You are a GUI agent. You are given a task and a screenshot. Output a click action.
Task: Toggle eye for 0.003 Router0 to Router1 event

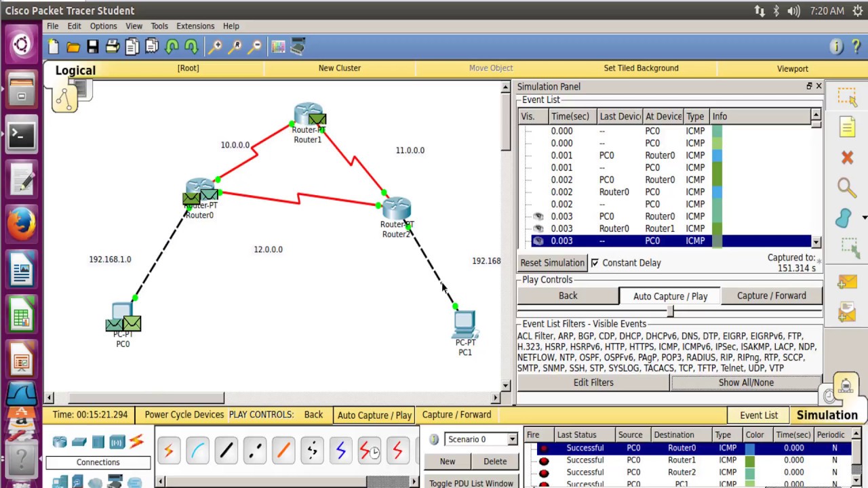pos(538,228)
